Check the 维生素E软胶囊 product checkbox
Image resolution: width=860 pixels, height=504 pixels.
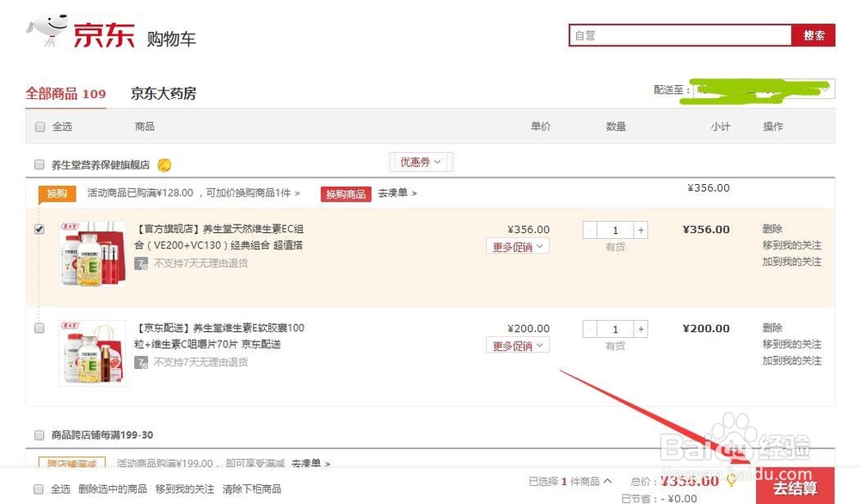click(38, 329)
